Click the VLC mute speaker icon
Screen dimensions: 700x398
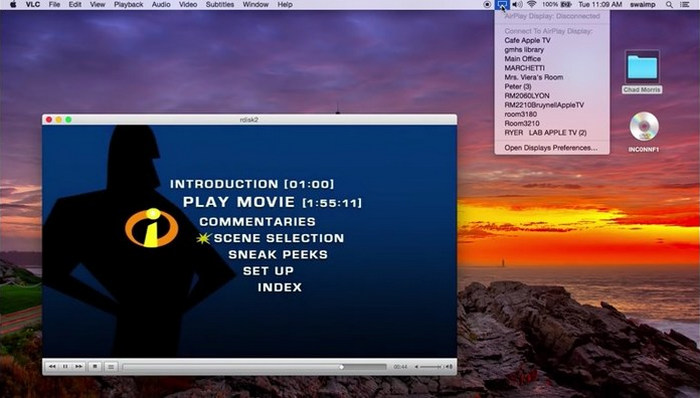[416, 367]
